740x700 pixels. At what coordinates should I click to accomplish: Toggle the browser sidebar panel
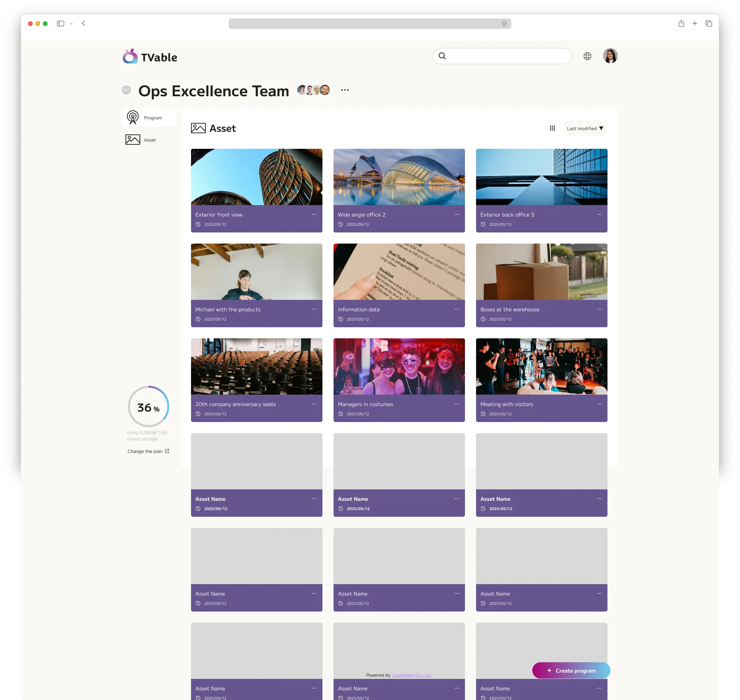pyautogui.click(x=60, y=24)
